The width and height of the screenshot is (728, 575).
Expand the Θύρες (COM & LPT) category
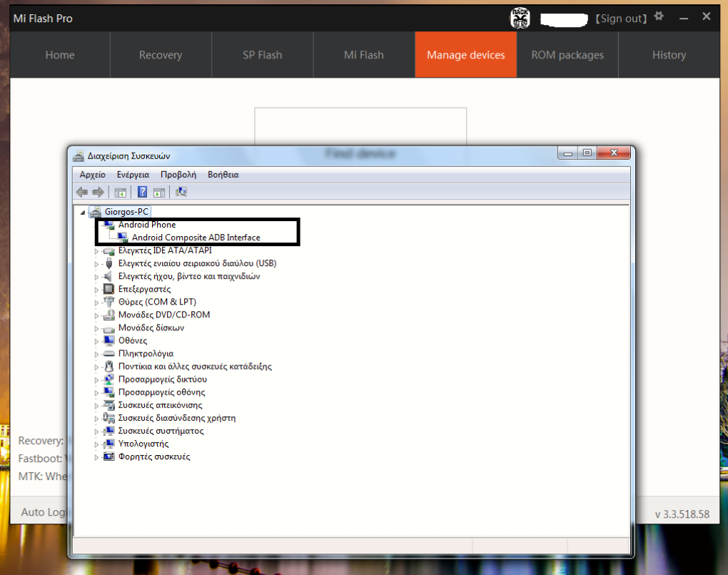(x=97, y=302)
